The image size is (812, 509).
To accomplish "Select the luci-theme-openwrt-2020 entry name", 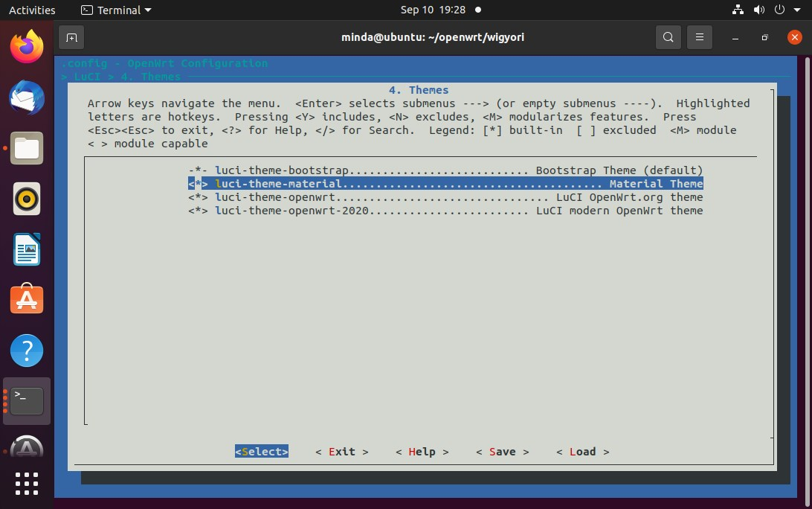I will pyautogui.click(x=291, y=211).
